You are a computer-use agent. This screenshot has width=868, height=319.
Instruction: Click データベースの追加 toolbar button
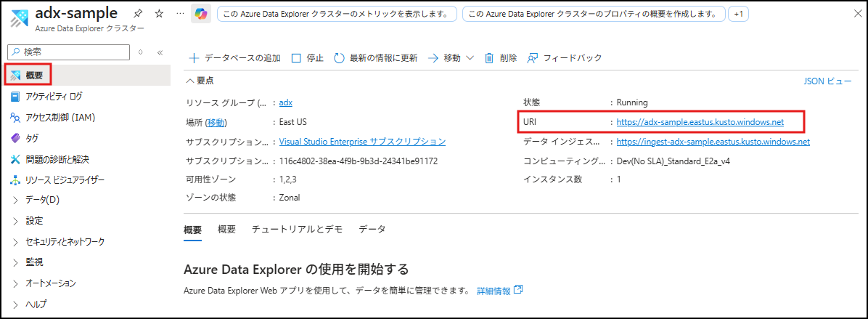pos(234,58)
